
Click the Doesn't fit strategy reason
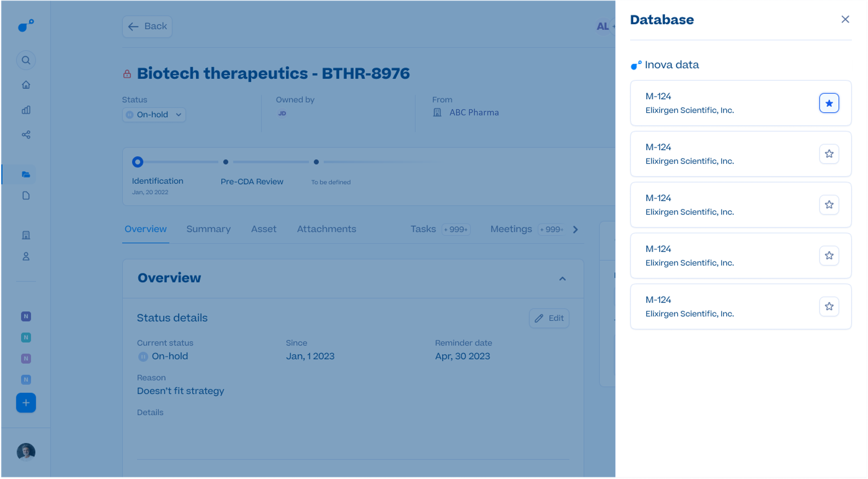click(x=180, y=391)
